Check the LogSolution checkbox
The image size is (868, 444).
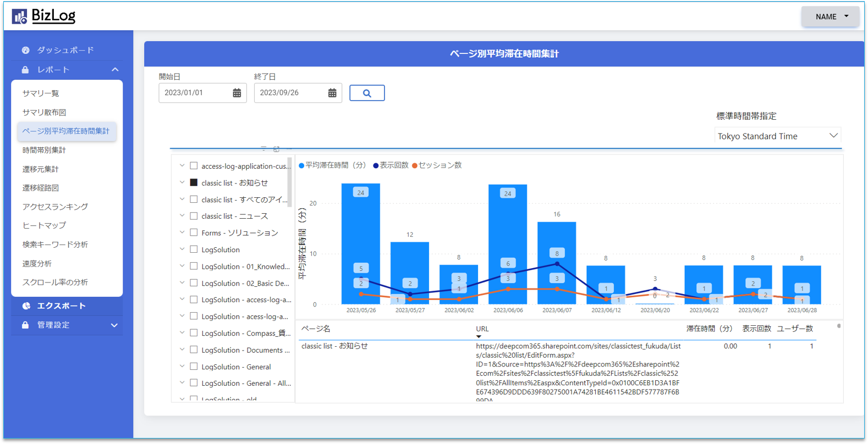[194, 249]
